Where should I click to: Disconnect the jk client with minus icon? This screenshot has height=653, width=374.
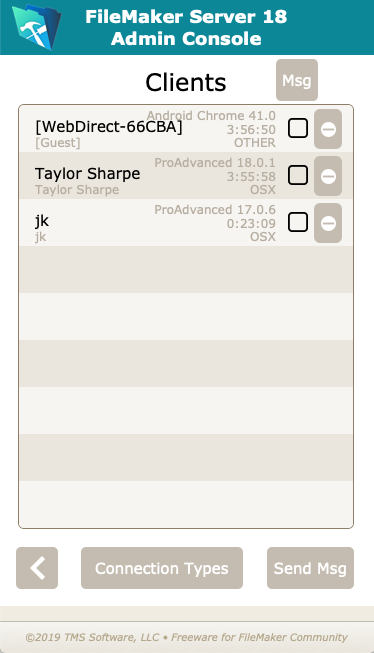click(x=328, y=223)
